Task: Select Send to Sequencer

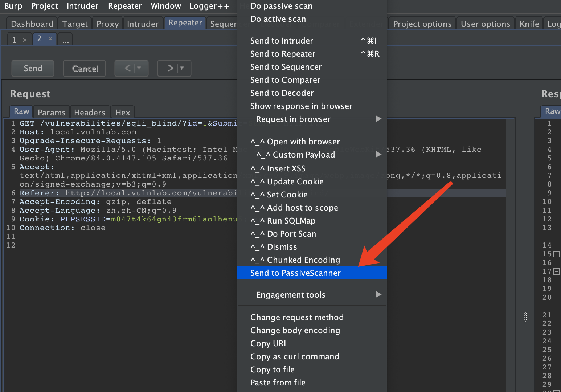Action: pyautogui.click(x=312, y=67)
